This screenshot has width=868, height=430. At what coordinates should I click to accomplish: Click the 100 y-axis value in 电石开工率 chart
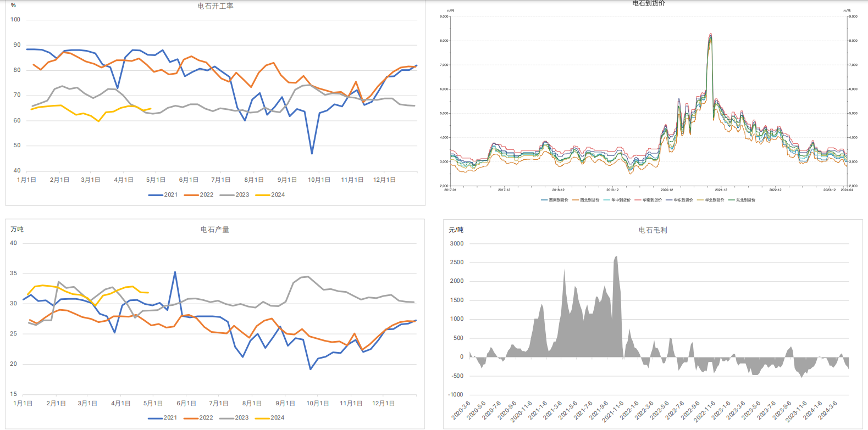point(15,20)
